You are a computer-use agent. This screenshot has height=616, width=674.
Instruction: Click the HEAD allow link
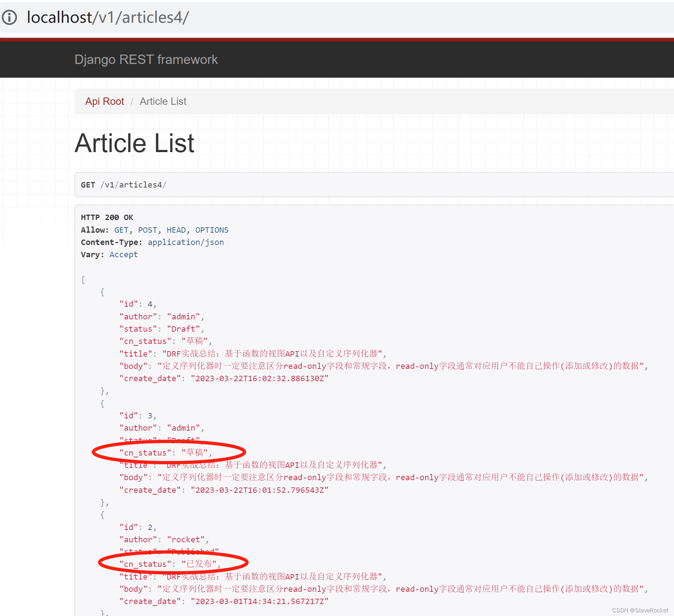click(176, 230)
